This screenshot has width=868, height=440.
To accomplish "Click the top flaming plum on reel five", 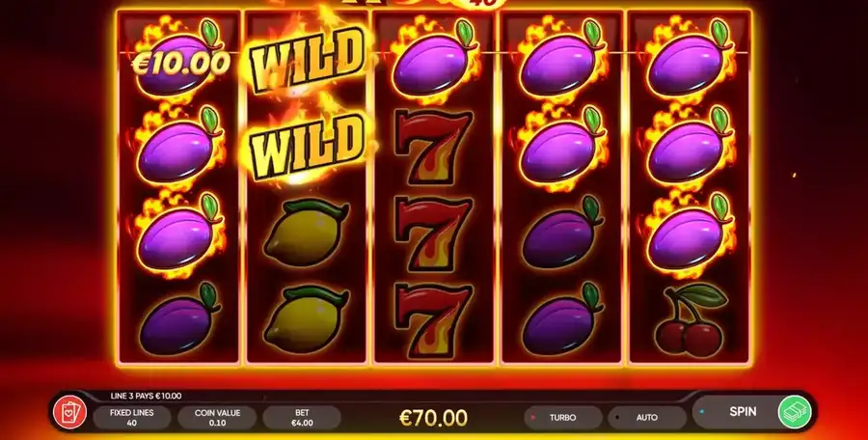I will [x=690, y=59].
